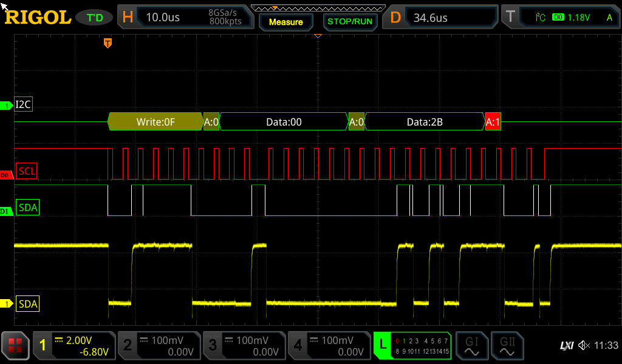Click the red A:1 NACK packet
Image resolution: width=622 pixels, height=364 pixels.
coord(493,121)
